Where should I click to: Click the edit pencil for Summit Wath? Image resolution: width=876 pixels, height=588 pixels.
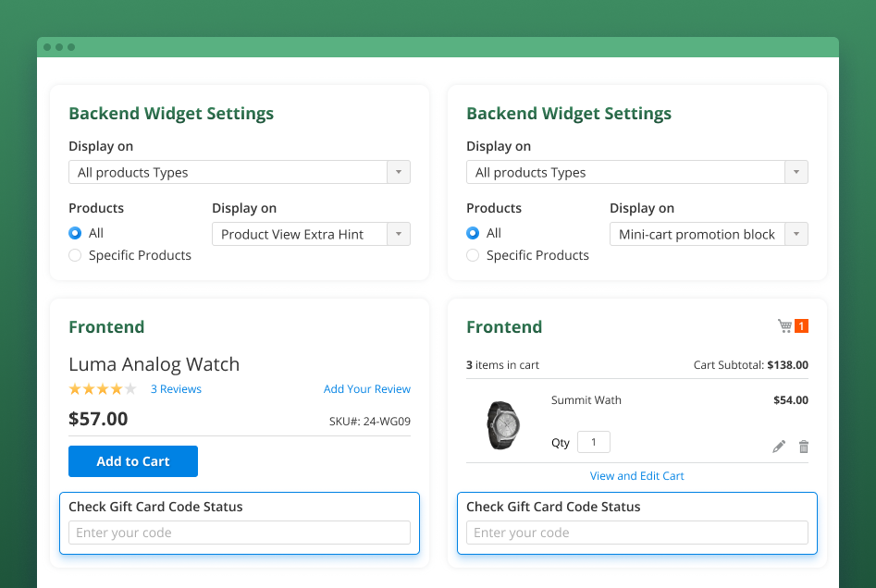pyautogui.click(x=779, y=446)
